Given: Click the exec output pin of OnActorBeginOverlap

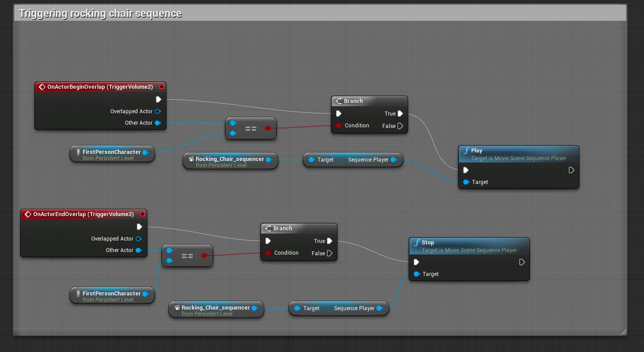Looking at the screenshot, I should click(158, 99).
